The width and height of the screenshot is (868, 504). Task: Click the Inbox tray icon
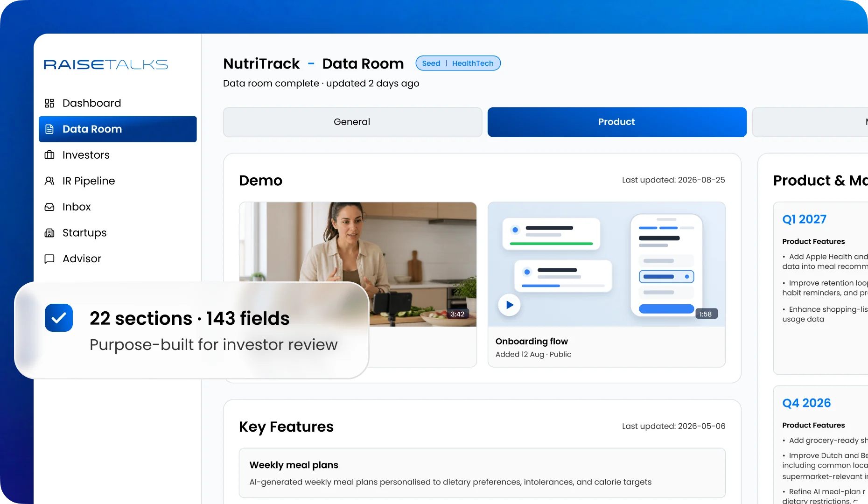49,207
